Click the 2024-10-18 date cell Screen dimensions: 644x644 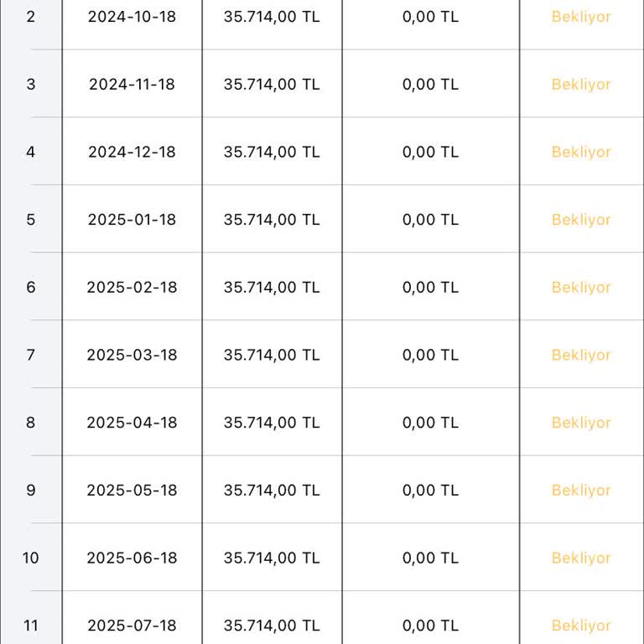[132, 17]
